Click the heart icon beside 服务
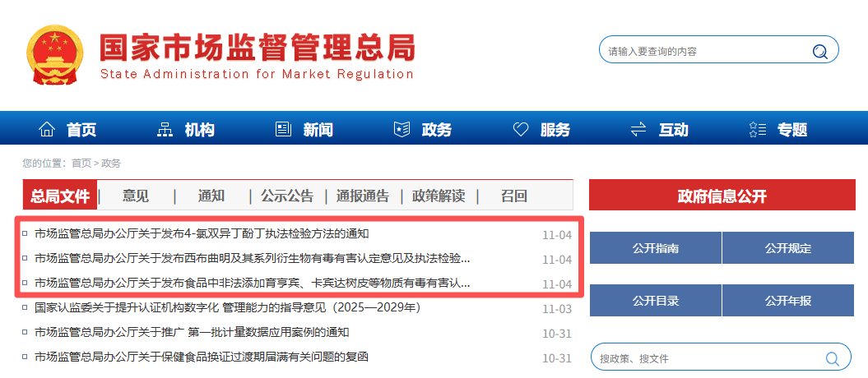This screenshot has height=378, width=868. (521, 130)
